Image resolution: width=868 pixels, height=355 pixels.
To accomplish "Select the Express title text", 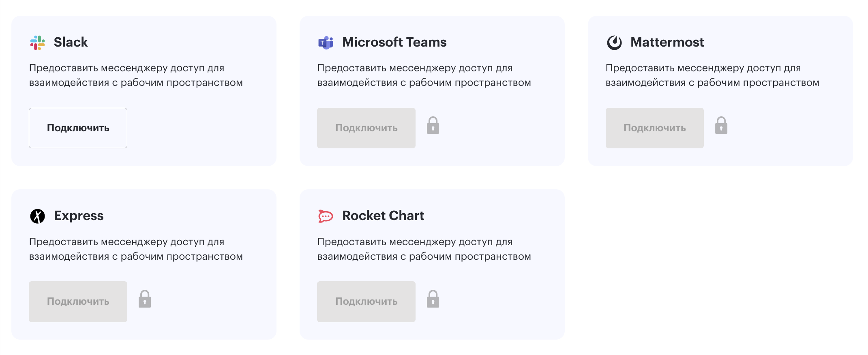I will tap(79, 216).
